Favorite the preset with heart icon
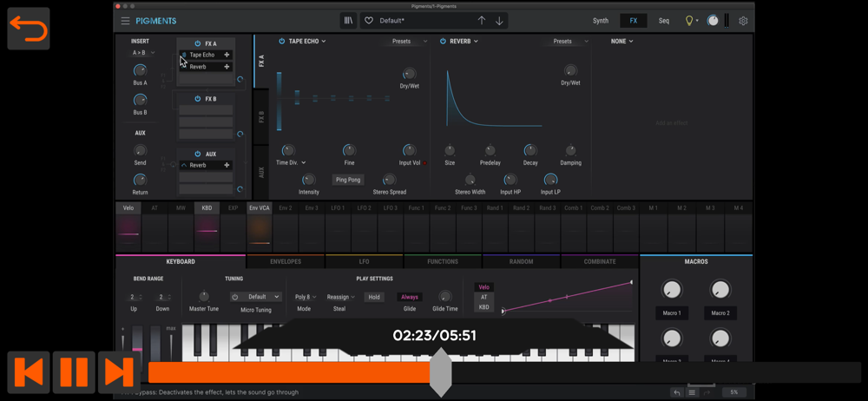The width and height of the screenshot is (868, 401). (369, 21)
